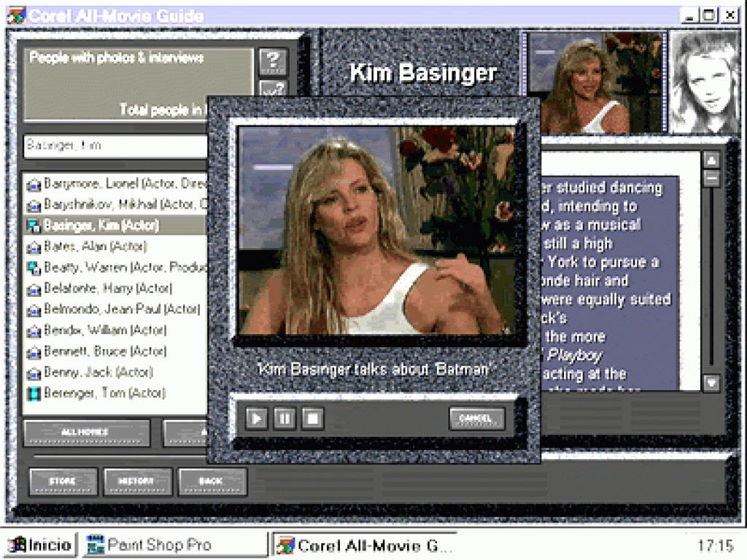Stop the interview video playback

[x=312, y=419]
